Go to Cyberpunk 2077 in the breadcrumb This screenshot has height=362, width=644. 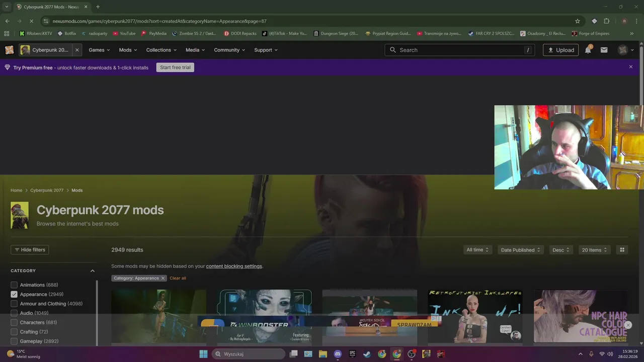click(47, 190)
